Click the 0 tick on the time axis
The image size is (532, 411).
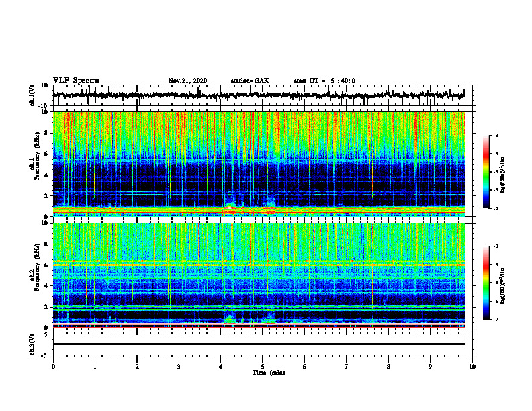pos(53,367)
